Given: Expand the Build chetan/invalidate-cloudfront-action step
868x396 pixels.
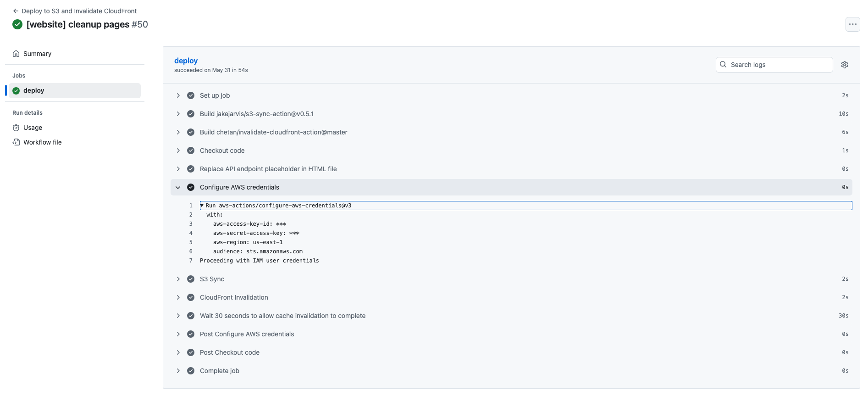Looking at the screenshot, I should 511,132.
